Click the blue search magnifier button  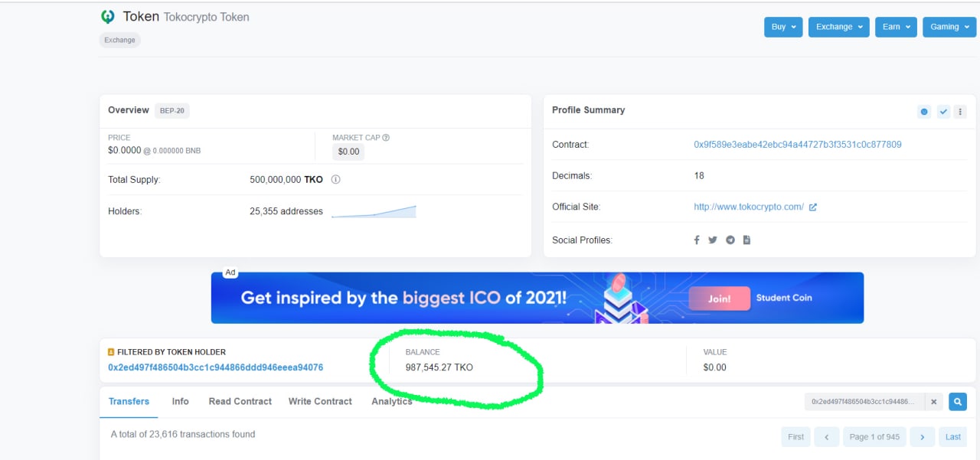click(x=958, y=401)
